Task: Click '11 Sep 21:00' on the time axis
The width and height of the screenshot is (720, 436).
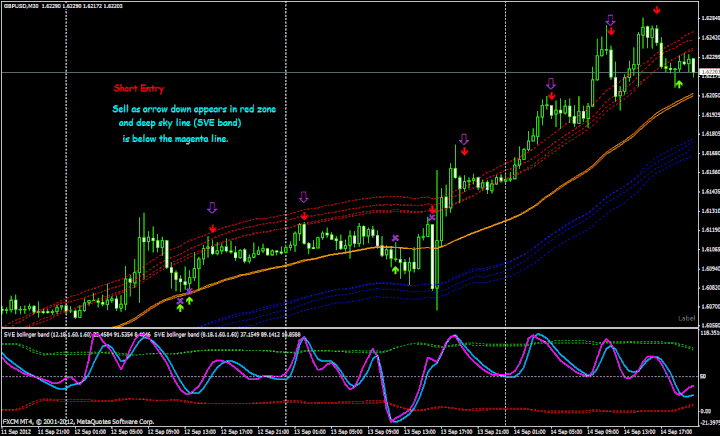Action: (x=53, y=432)
